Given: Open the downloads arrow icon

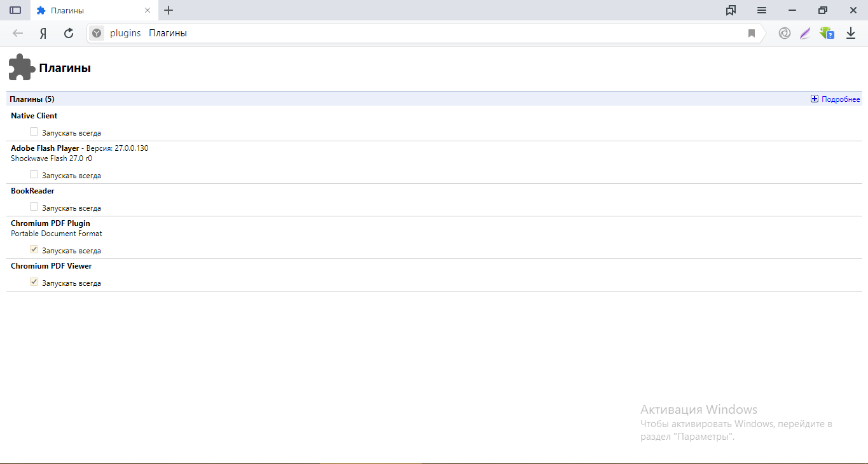Looking at the screenshot, I should click(851, 33).
